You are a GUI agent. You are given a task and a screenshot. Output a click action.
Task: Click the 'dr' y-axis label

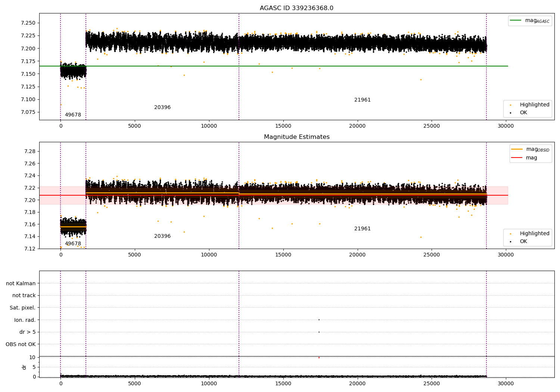click(24, 367)
